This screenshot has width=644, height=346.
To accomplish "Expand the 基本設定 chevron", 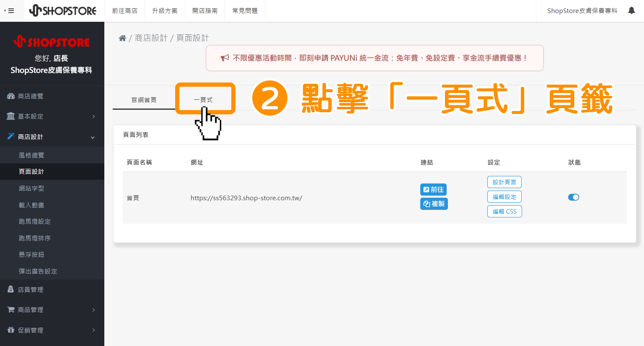I will pyautogui.click(x=93, y=116).
